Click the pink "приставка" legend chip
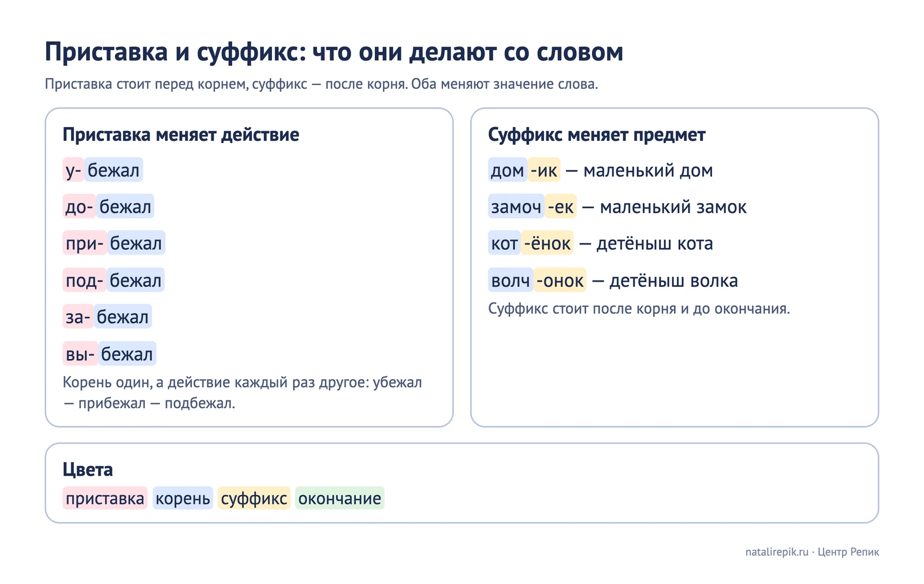The height and width of the screenshot is (584, 924). click(105, 498)
